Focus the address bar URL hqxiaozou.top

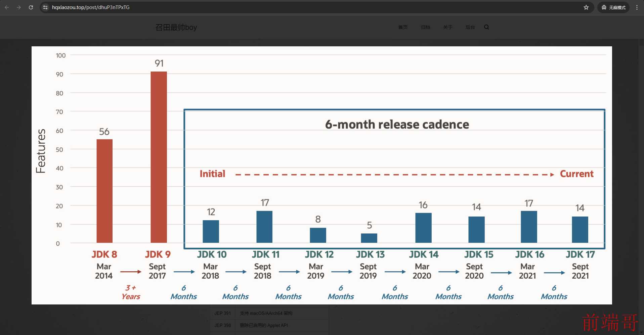91,7
